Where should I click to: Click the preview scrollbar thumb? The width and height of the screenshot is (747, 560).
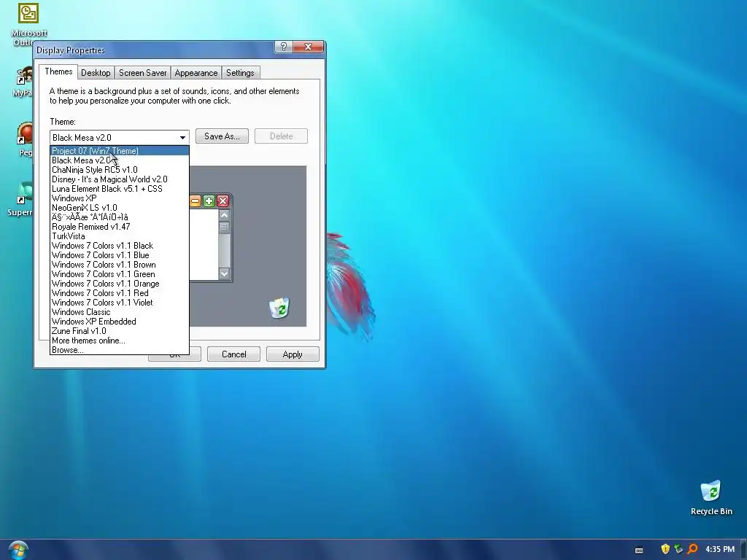225,227
